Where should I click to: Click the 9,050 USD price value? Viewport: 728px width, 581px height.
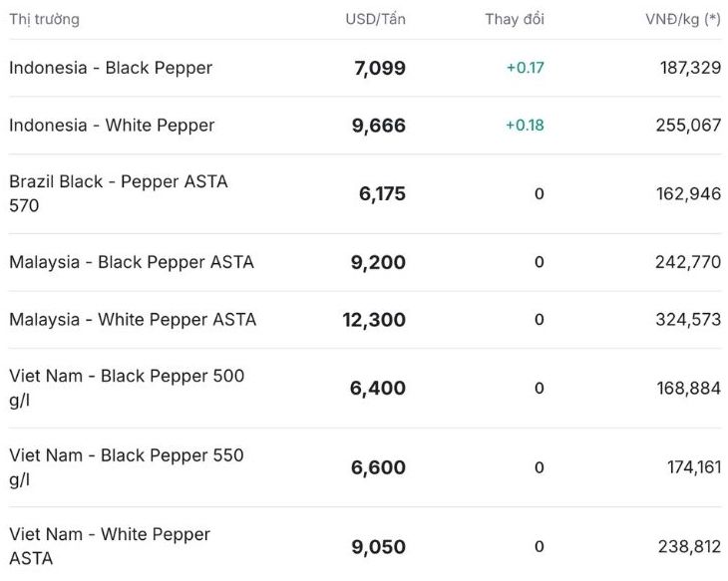pyautogui.click(x=379, y=546)
